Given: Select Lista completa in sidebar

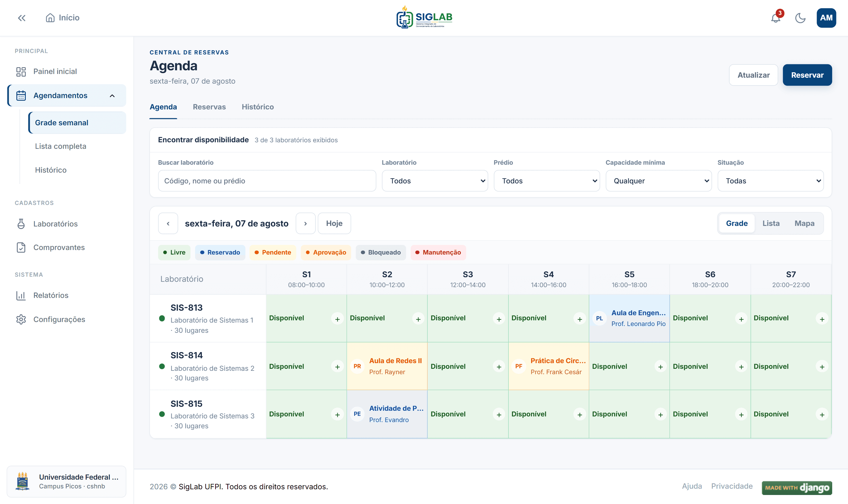Looking at the screenshot, I should [77, 146].
